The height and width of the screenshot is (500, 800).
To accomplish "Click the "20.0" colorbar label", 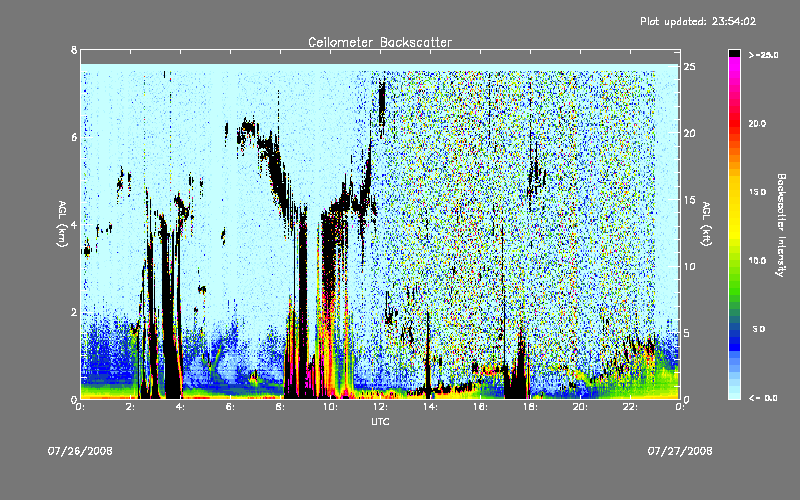I will pos(757,124).
